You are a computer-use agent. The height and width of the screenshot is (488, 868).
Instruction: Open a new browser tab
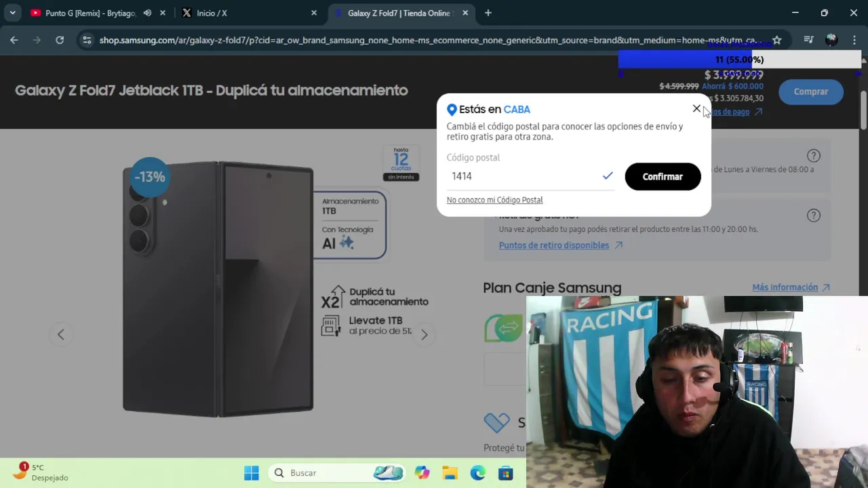488,13
